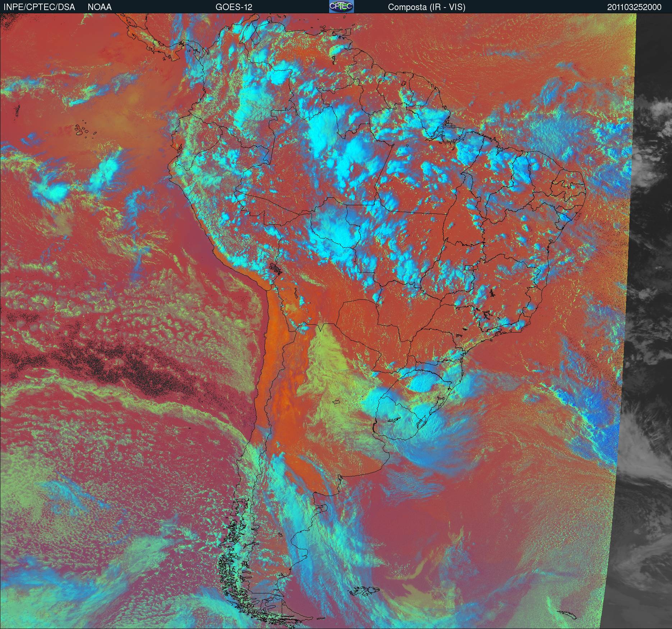Click the GOES-12 satellite label
The width and height of the screenshot is (672, 629).
pyautogui.click(x=234, y=7)
